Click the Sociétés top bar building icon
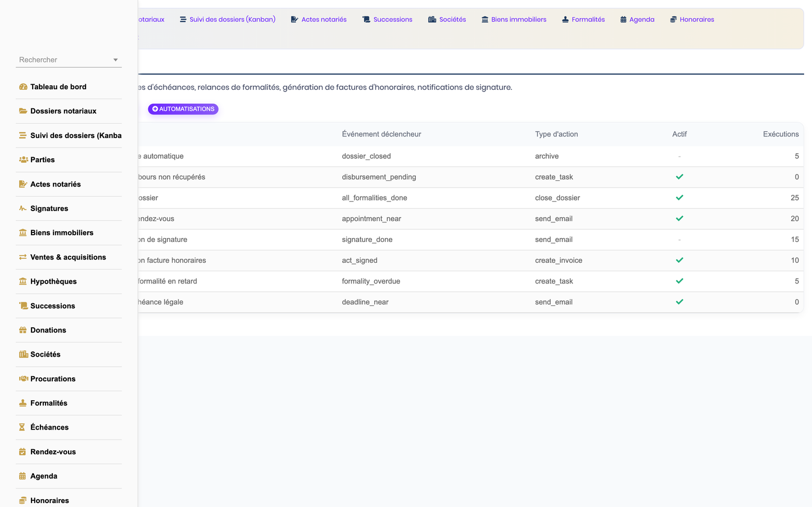The width and height of the screenshot is (812, 507). [432, 20]
